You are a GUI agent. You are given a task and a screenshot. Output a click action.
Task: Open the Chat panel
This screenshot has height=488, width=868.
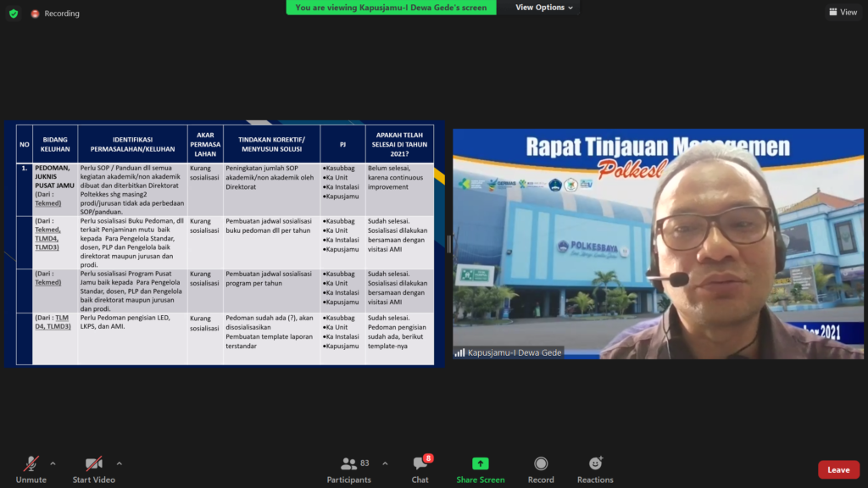click(420, 469)
